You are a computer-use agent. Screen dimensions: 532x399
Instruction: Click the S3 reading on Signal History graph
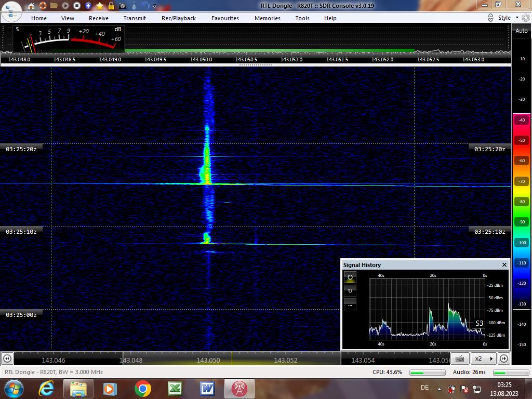479,323
